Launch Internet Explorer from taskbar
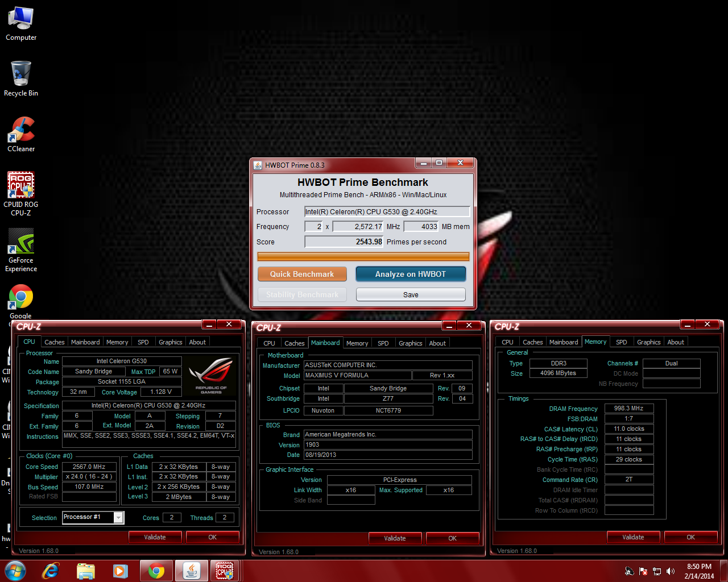 tap(51, 571)
